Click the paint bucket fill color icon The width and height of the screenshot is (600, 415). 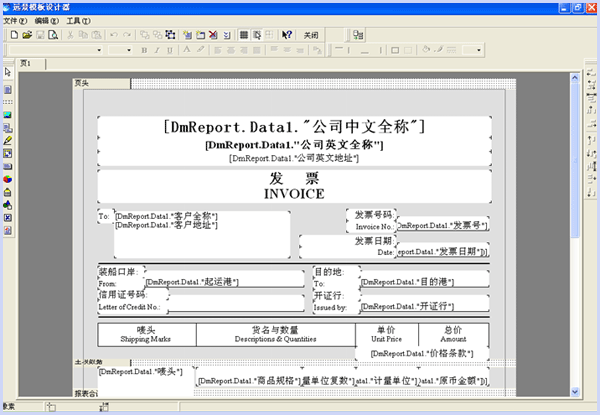tap(426, 50)
